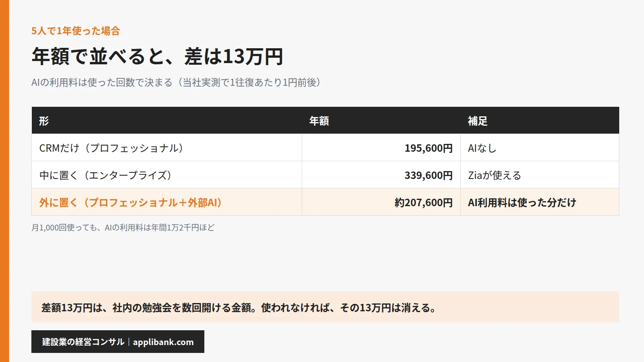644x362 pixels.
Task: Click the headline "年額で並べると、差は13万円"
Action: [157, 56]
